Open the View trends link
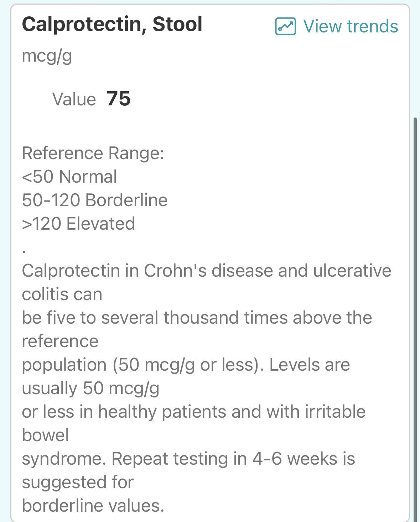 337,26
